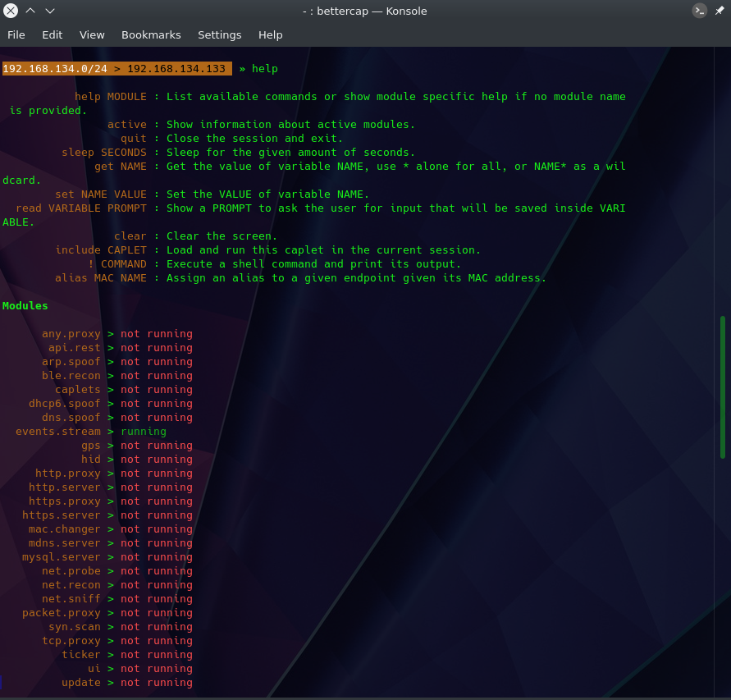Click the 'get NAME' command text
The width and height of the screenshot is (731, 700).
[121, 167]
